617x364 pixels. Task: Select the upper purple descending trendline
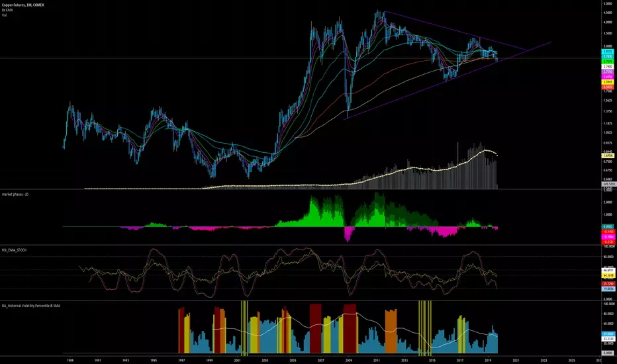tap(455, 30)
